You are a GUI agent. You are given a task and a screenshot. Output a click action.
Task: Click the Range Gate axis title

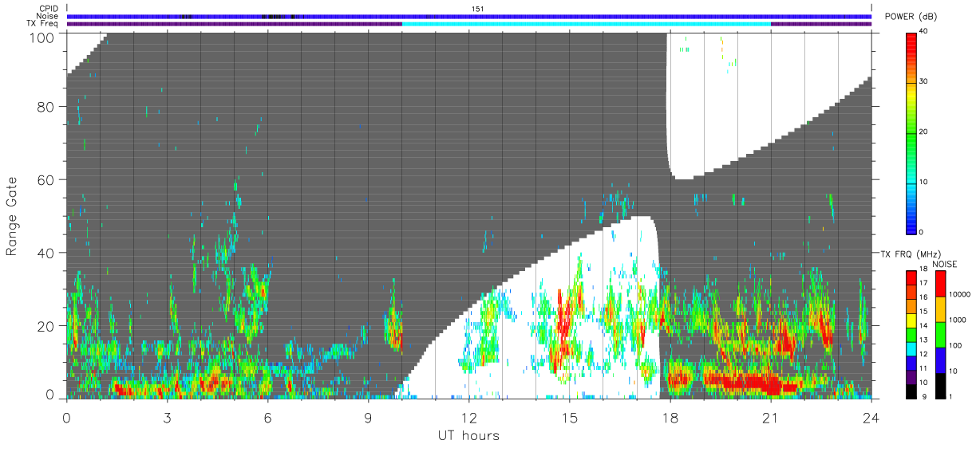tap(12, 216)
